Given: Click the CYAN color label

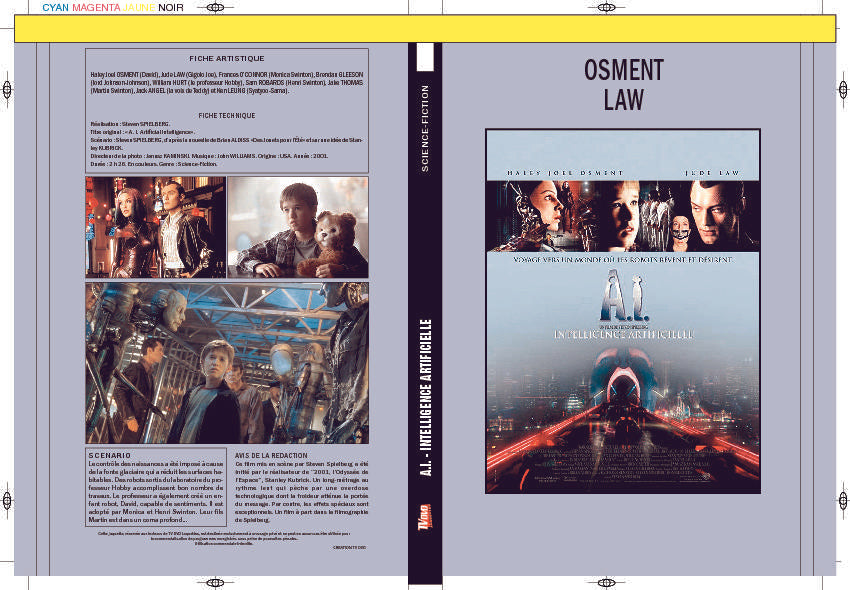Looking at the screenshot, I should 55,8.
